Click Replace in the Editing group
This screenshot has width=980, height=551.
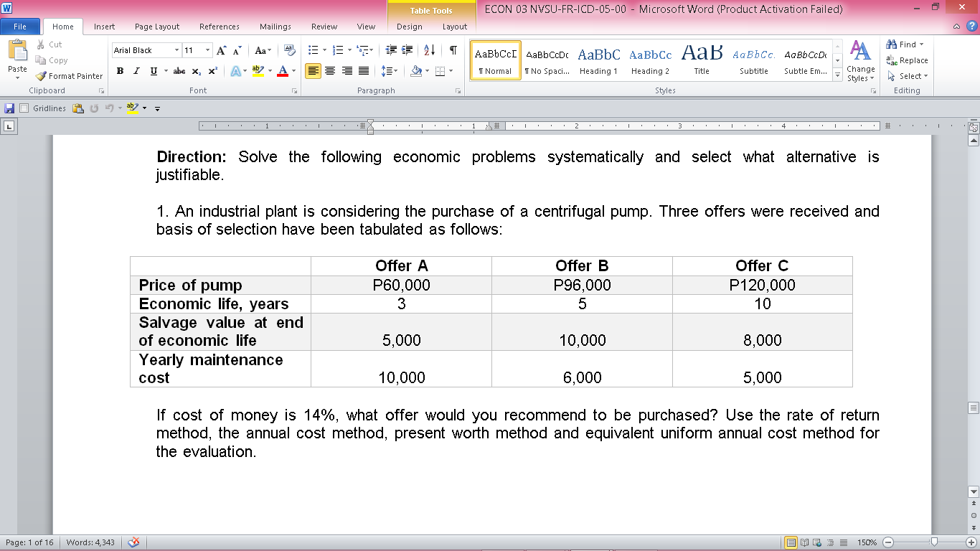[905, 60]
